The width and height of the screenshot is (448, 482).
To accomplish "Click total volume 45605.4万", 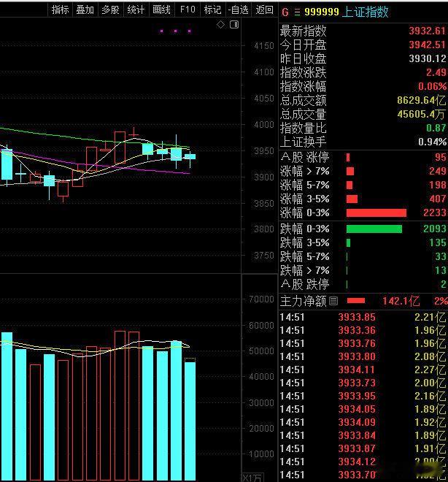I will (421, 115).
